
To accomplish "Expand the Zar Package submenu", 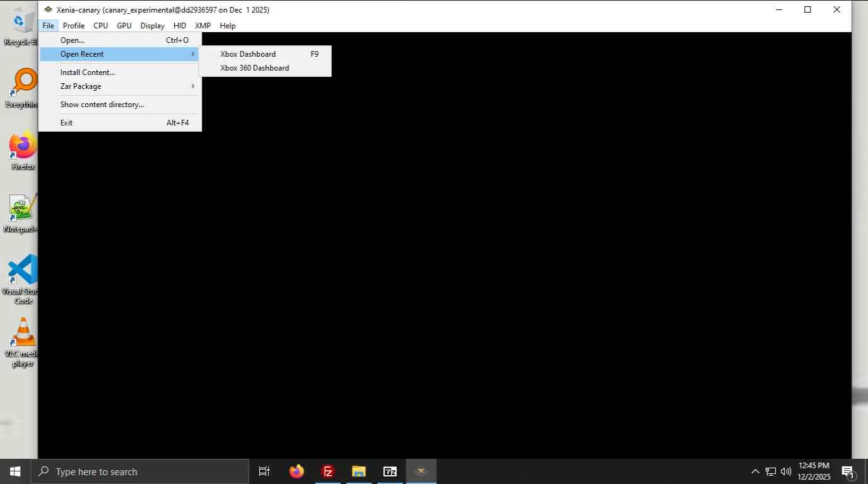I will [120, 86].
